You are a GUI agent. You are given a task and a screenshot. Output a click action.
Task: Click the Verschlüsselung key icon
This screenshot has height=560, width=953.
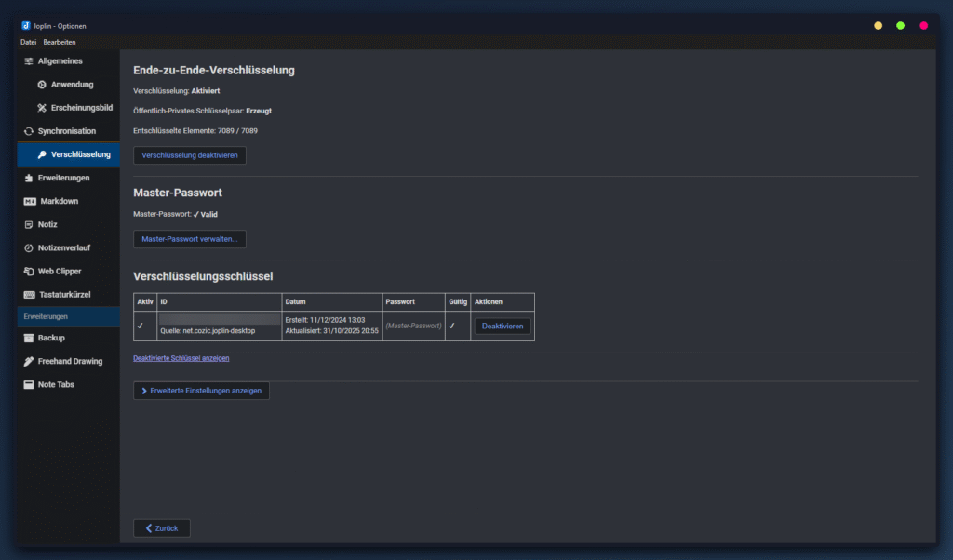(42, 154)
